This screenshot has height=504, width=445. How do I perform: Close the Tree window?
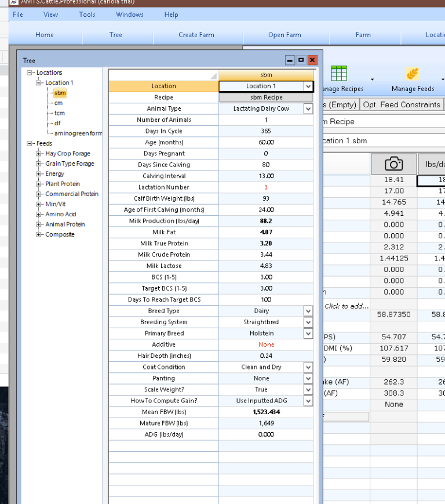click(x=312, y=60)
